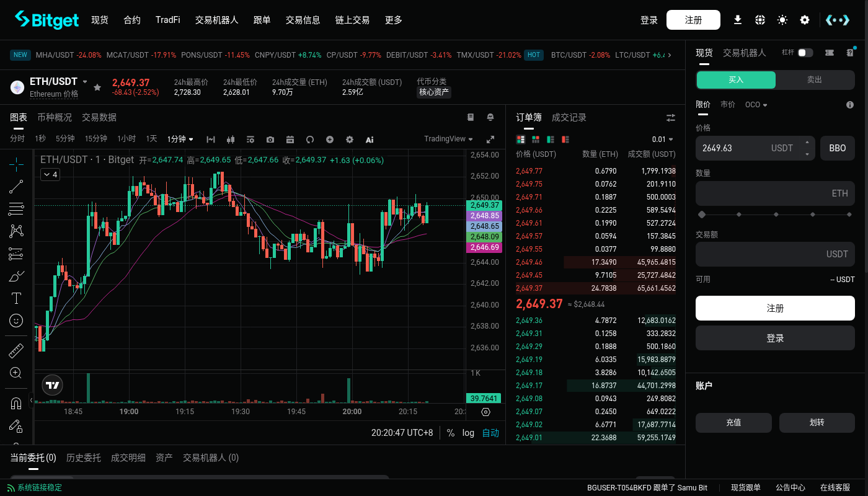Screen dimensions: 868x496
Task: Expand the indicators legend showing 4
Action: [50, 175]
